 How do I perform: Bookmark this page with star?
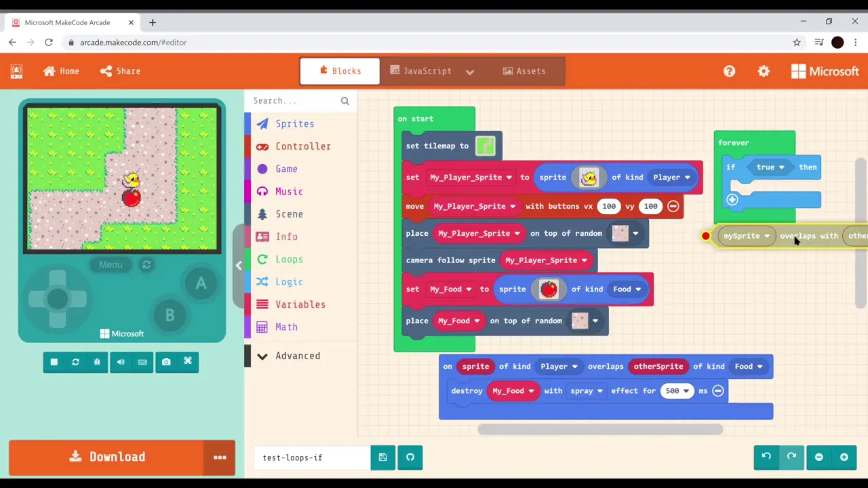point(797,43)
